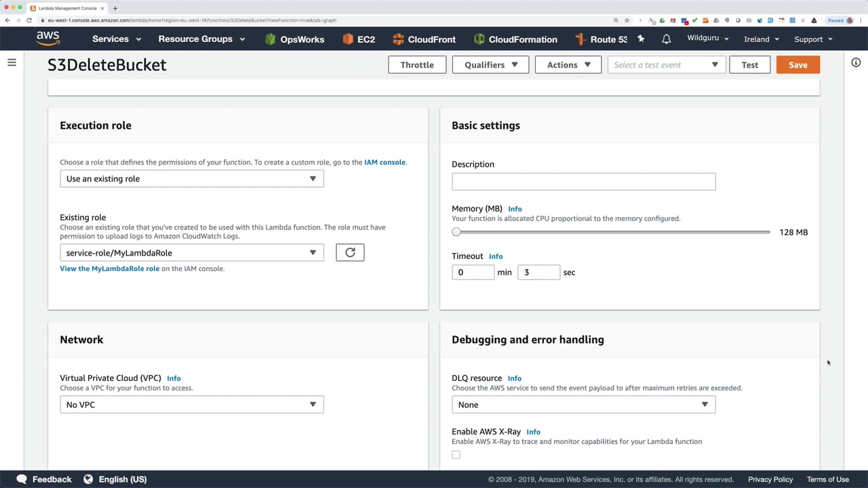868x488 pixels.
Task: Open the Resource Groups menu
Action: point(201,39)
